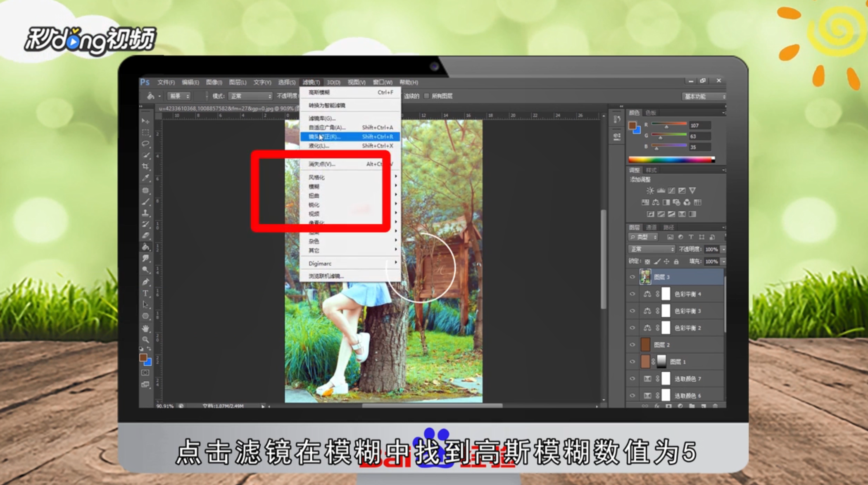Open the 填充 100% dropdown arrow
The image size is (868, 485).
[723, 262]
